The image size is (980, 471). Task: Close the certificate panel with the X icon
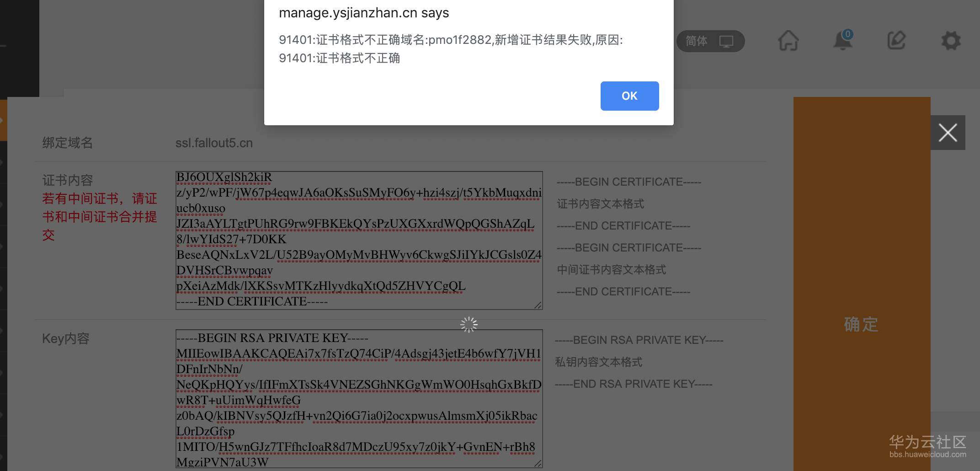pyautogui.click(x=948, y=133)
